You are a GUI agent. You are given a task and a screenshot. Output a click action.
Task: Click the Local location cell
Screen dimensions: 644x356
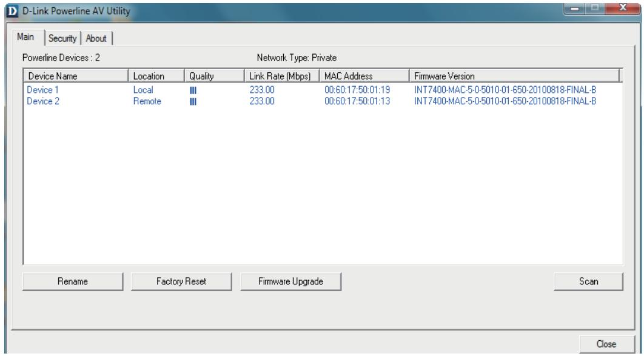click(x=143, y=90)
